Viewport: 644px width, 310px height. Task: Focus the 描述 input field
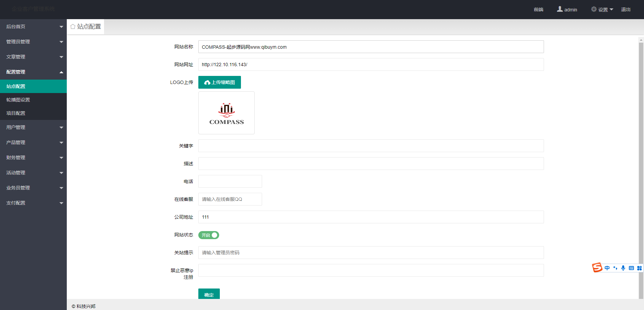coord(371,164)
